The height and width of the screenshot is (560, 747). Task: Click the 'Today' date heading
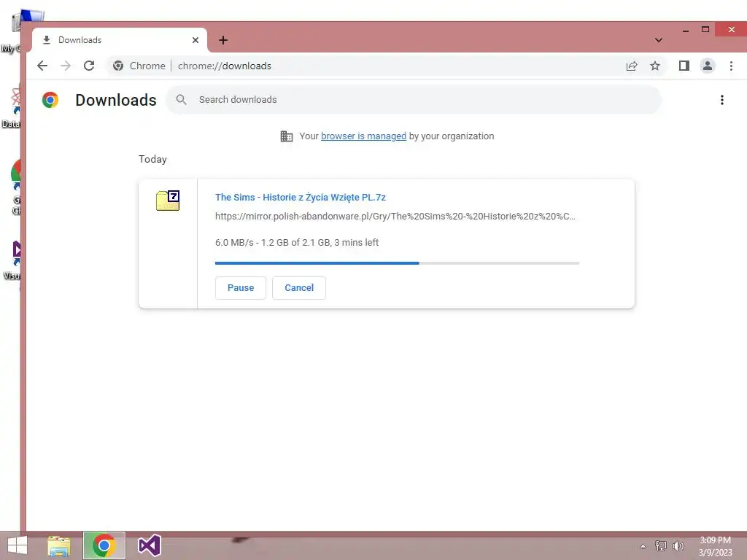[152, 159]
